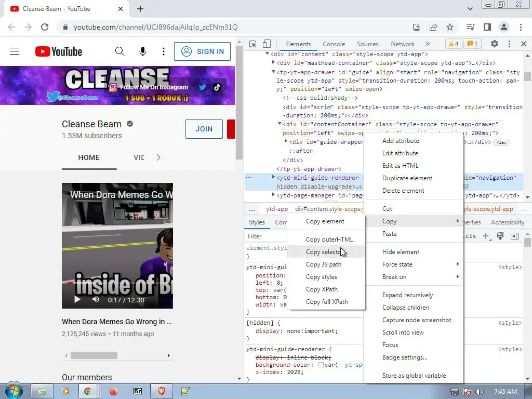Open Chrome main three-dot menu
The image size is (532, 399).
[x=521, y=27]
